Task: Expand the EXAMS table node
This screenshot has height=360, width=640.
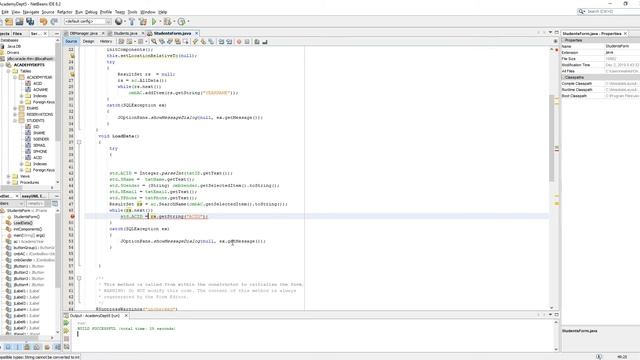Action: pos(15,108)
